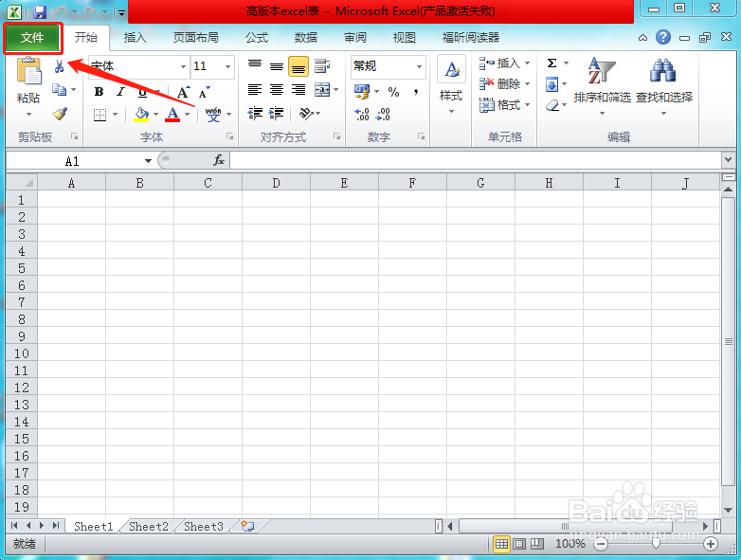The height and width of the screenshot is (560, 741).
Task: Open the number format dropdown (常规)
Action: tap(419, 66)
